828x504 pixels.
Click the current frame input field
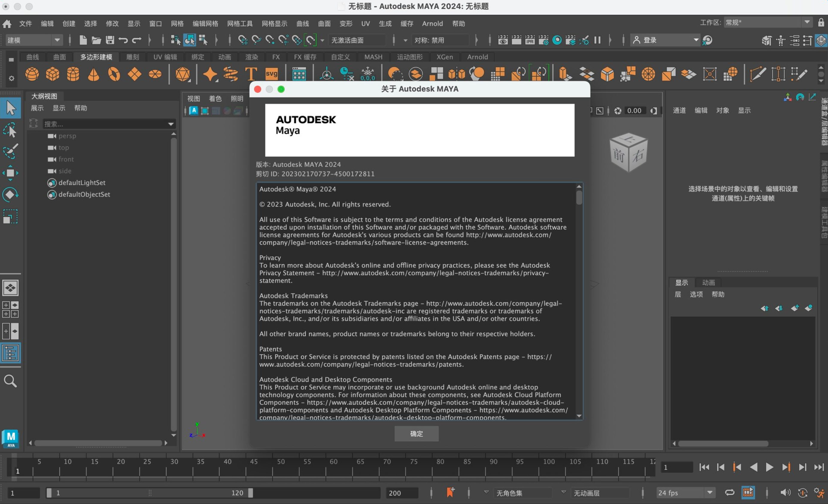point(677,467)
